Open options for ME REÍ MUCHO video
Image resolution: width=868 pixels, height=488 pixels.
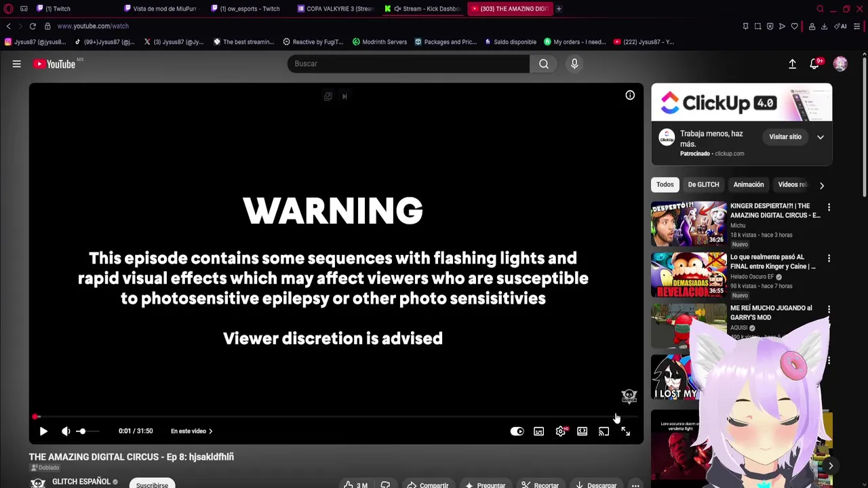point(829,309)
